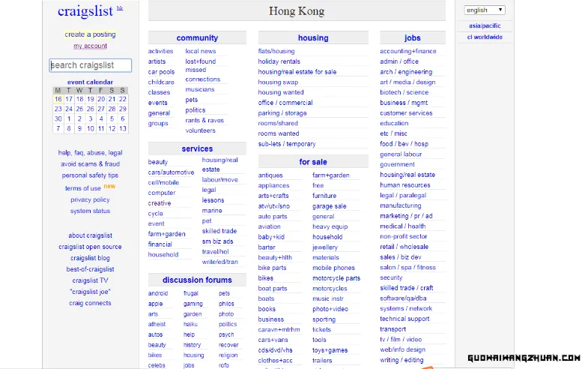Focus the search craigslist input field
Screen dimensions: 588x369
[91, 65]
